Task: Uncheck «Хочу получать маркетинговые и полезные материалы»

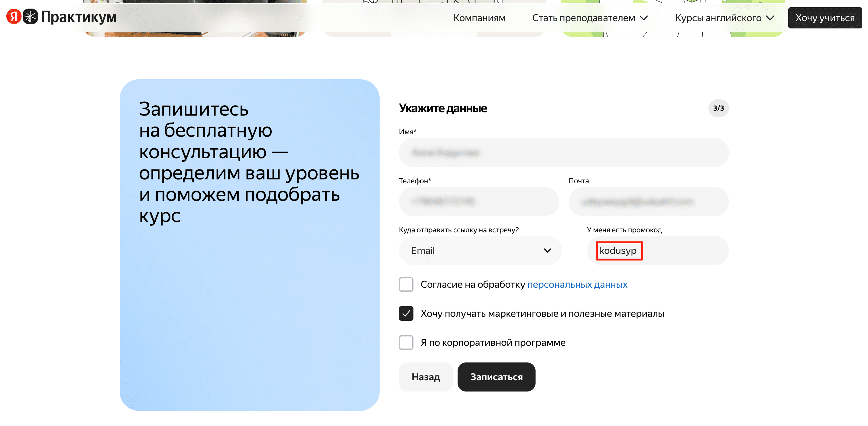Action: point(406,313)
